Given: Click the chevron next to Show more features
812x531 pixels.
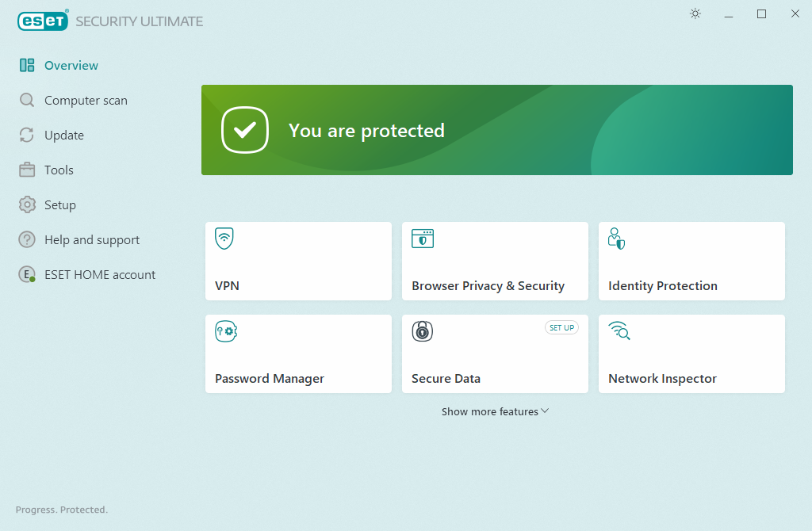Looking at the screenshot, I should 545,411.
